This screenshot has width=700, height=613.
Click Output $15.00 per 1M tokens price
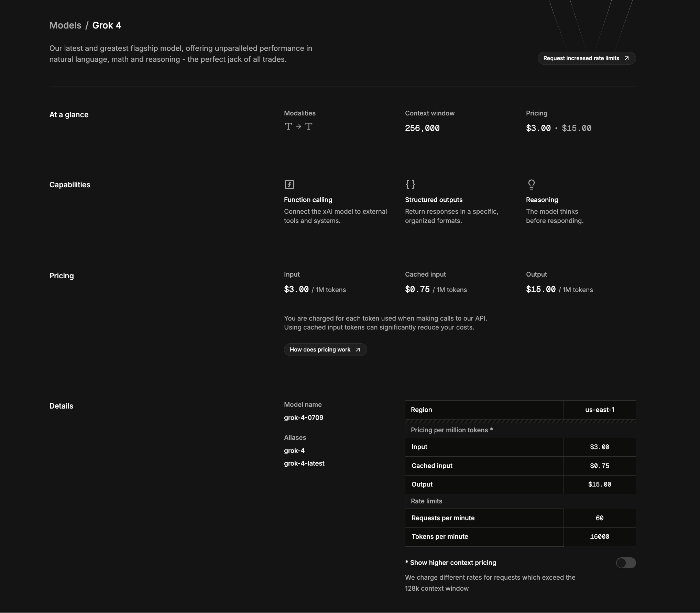(x=559, y=289)
